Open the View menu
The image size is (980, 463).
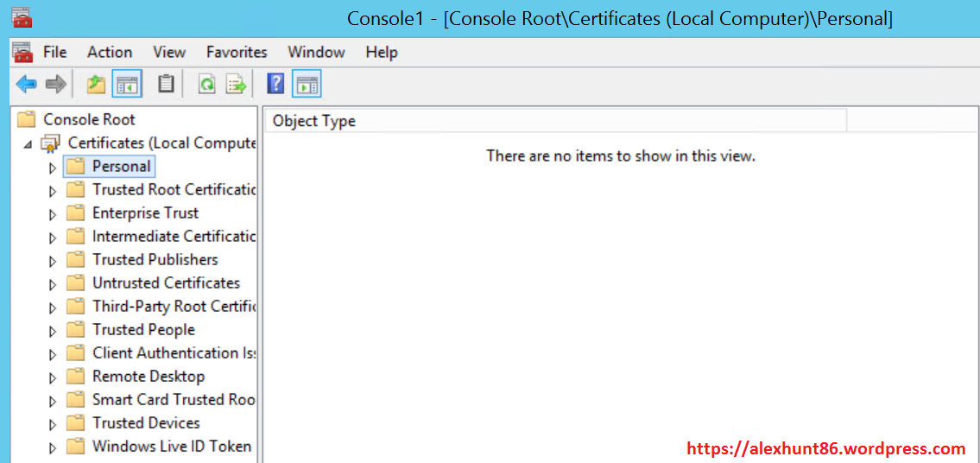click(x=169, y=52)
